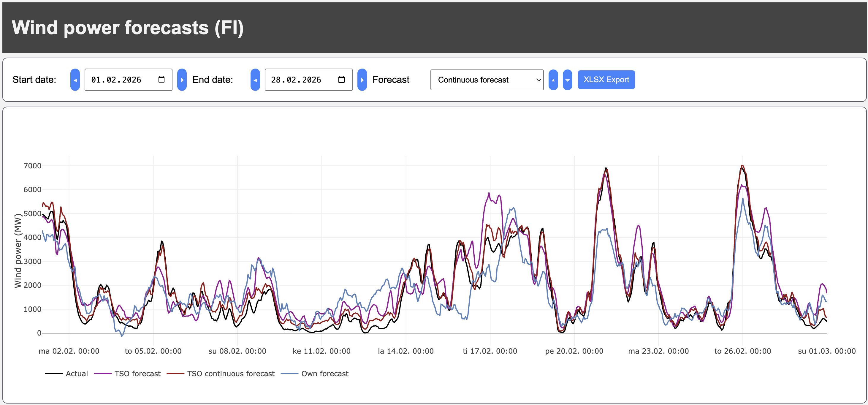868x405 pixels.
Task: Click the 7000 y-axis tick label
Action: click(32, 166)
